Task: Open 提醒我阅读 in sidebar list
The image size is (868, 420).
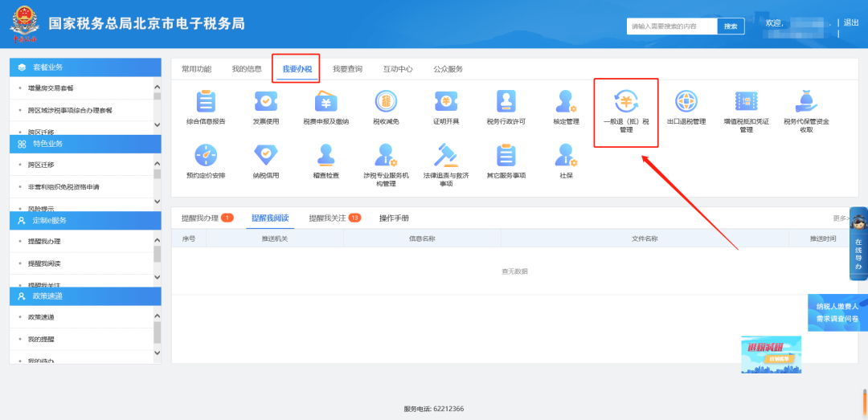Action: (x=44, y=263)
